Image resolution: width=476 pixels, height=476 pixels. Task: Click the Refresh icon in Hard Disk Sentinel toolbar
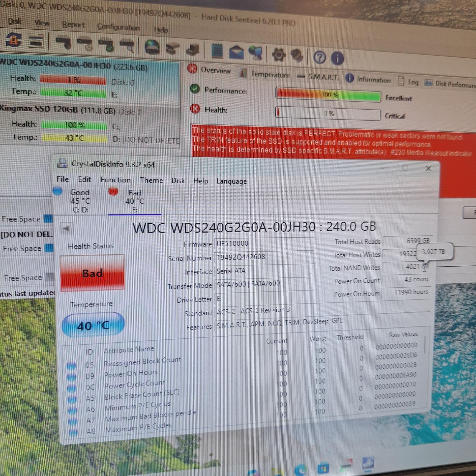14,40
